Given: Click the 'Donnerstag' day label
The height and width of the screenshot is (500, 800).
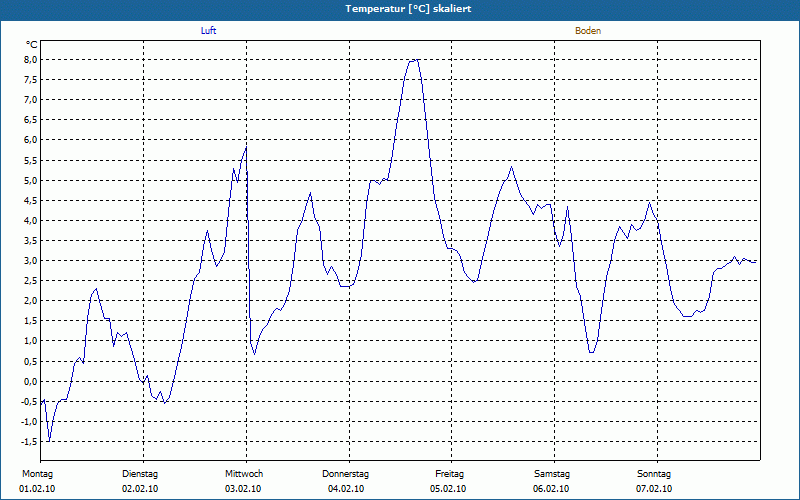Looking at the screenshot, I should (x=345, y=474).
